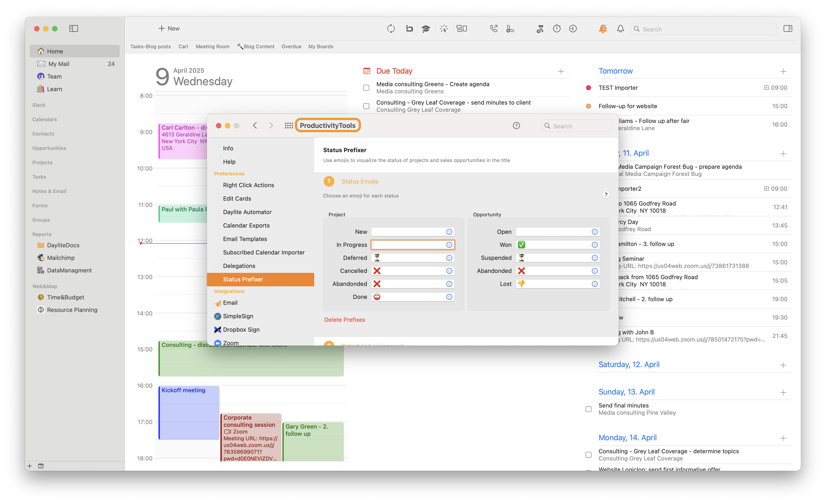
Task: Open emoji picker for Lost opportunity
Action: click(x=595, y=284)
